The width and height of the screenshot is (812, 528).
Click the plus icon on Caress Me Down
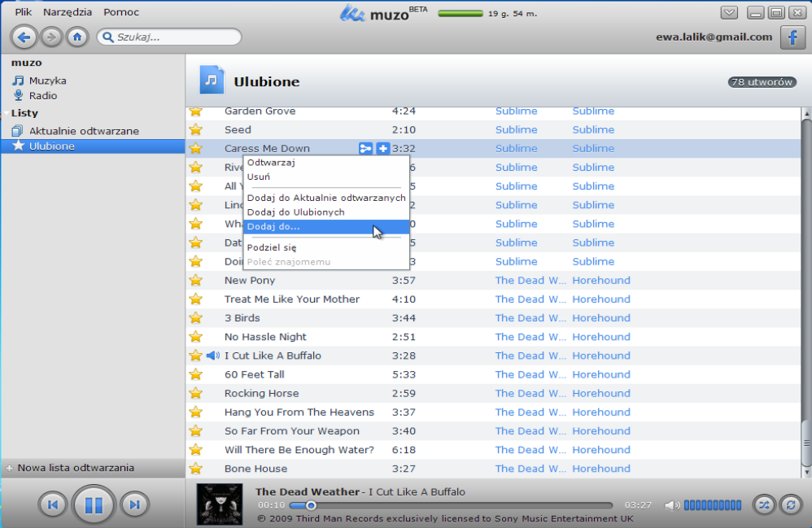click(382, 149)
